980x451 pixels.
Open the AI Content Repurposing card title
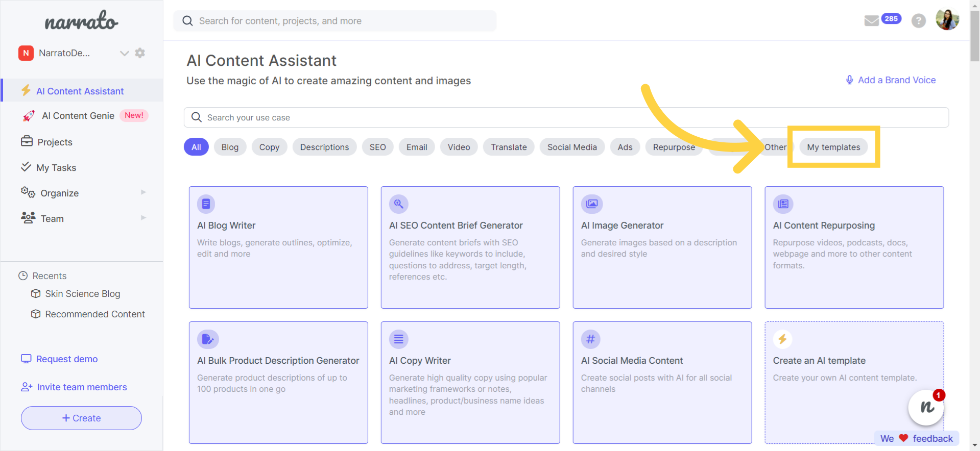tap(824, 225)
